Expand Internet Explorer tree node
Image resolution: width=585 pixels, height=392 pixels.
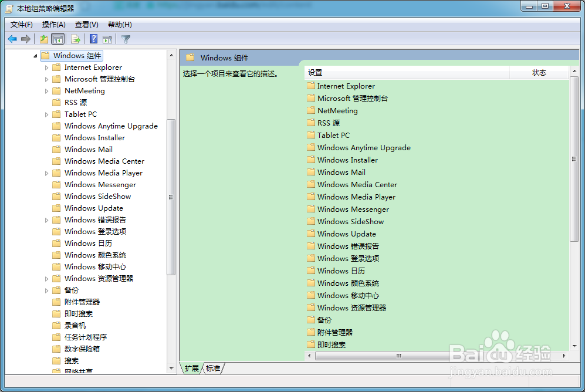(x=46, y=68)
